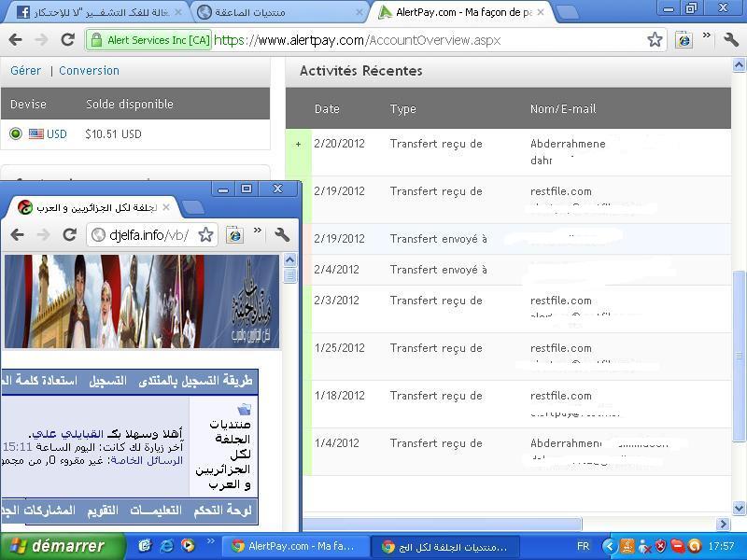Click the blue folder icon above منتديات الجلفة
747x560 pixels.
244,409
